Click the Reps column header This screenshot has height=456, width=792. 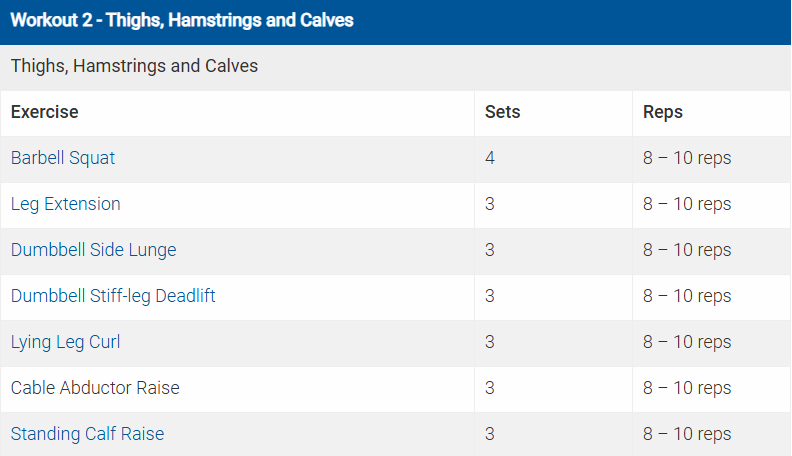click(663, 112)
